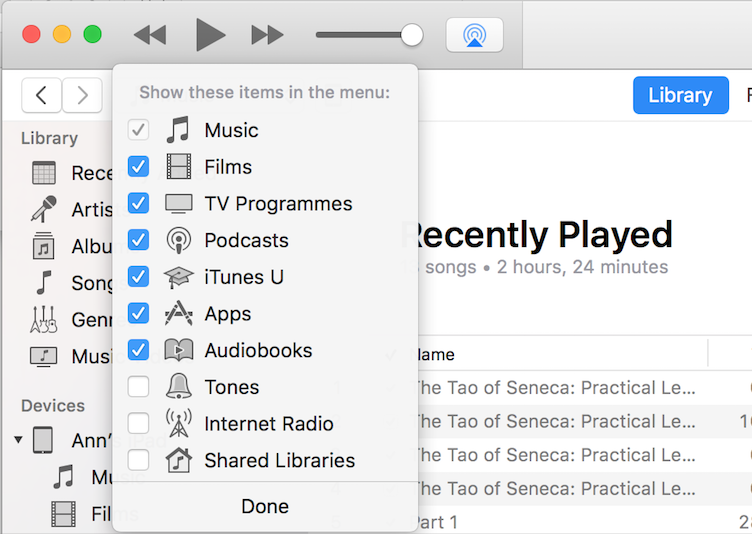Enable the Shared Libraries checkbox

[x=139, y=460]
